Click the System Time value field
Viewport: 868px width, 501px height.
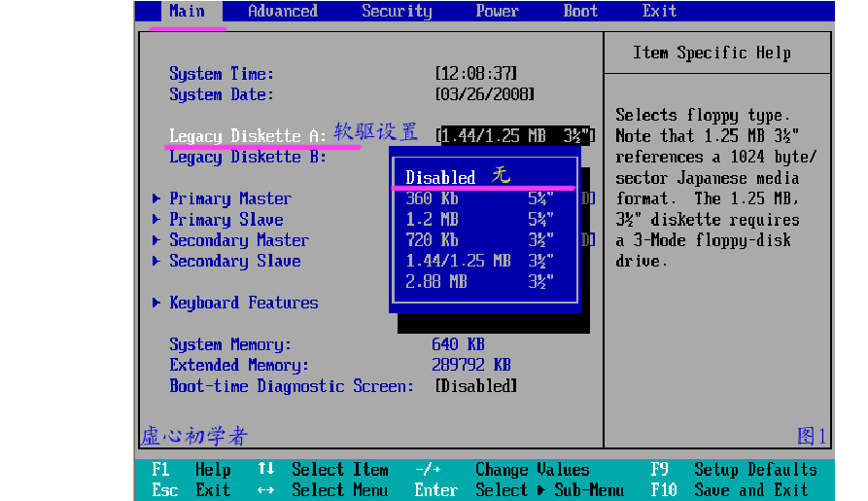click(x=476, y=73)
